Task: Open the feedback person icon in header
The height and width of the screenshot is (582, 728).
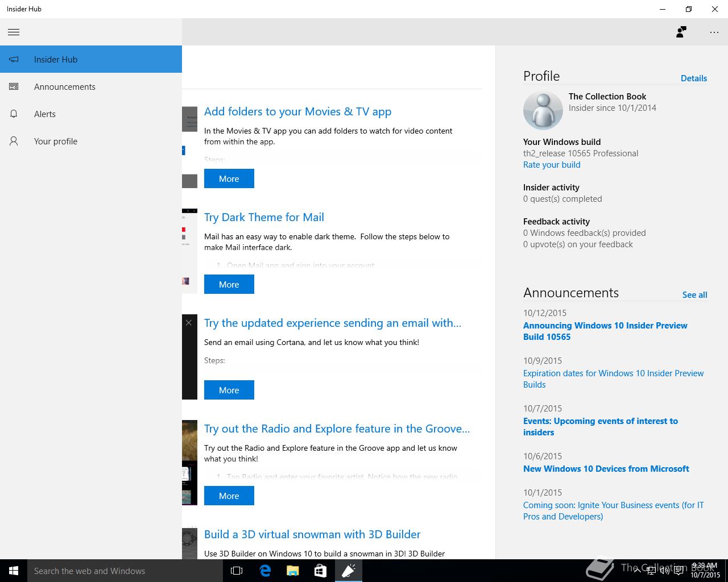Action: [681, 32]
